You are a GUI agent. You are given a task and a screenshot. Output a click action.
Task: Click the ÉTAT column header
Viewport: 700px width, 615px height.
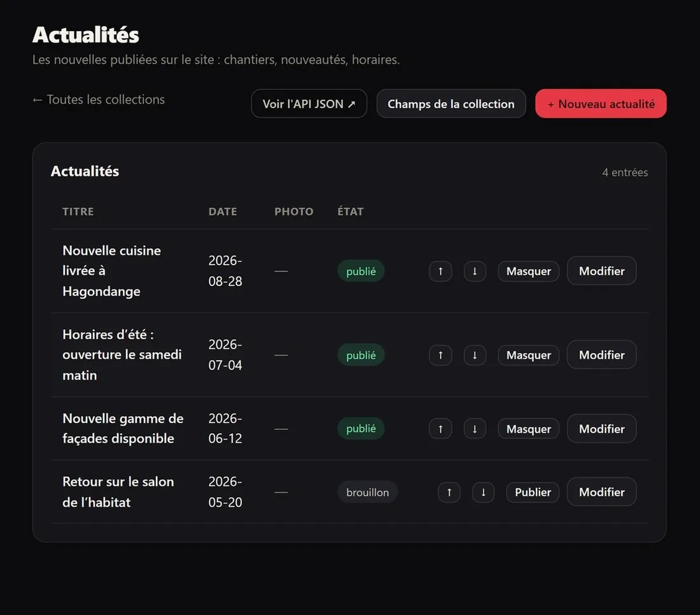(x=351, y=211)
